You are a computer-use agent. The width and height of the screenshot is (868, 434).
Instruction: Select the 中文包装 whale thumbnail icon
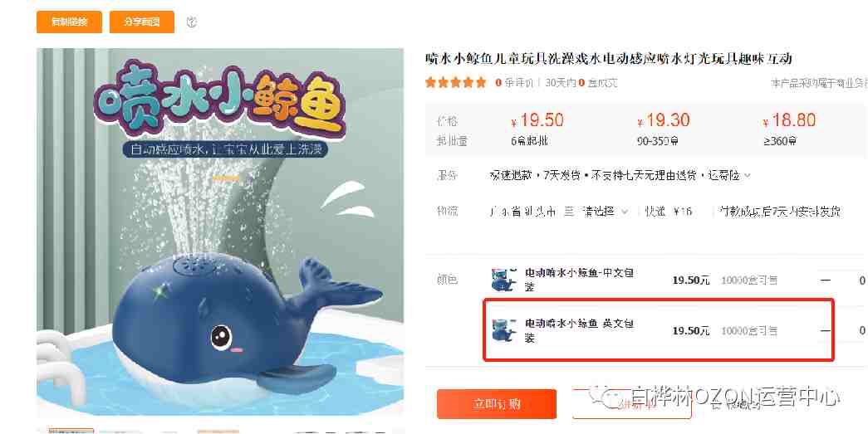point(503,280)
